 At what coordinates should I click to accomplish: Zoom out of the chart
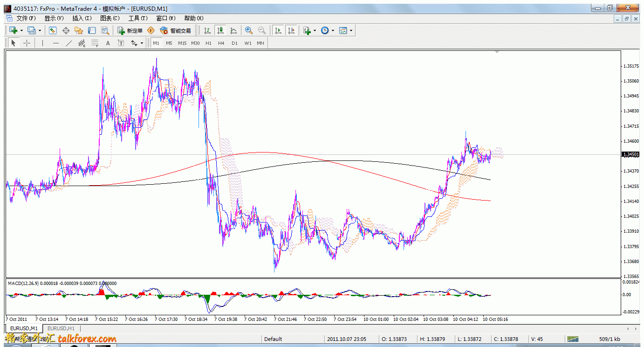point(262,30)
